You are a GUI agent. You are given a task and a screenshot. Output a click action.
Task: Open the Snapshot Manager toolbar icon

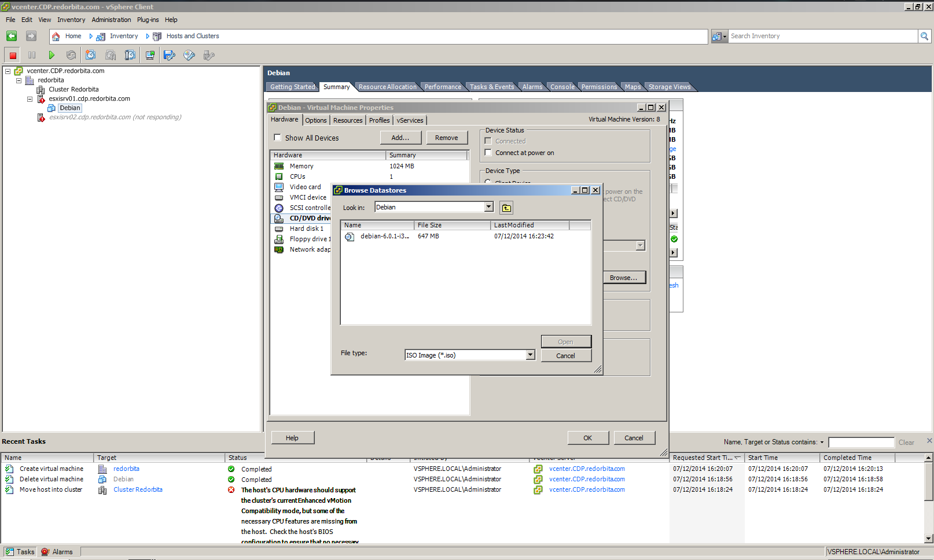point(130,56)
